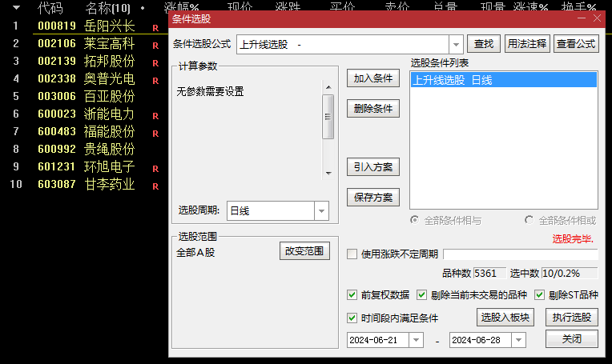Click the 选中数 10/0.2% field
This screenshot has width=612, height=364.
(x=570, y=273)
